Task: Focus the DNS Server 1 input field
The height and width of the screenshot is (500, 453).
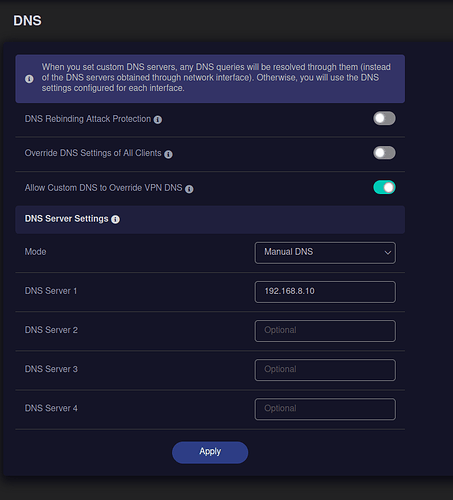Action: click(x=325, y=292)
